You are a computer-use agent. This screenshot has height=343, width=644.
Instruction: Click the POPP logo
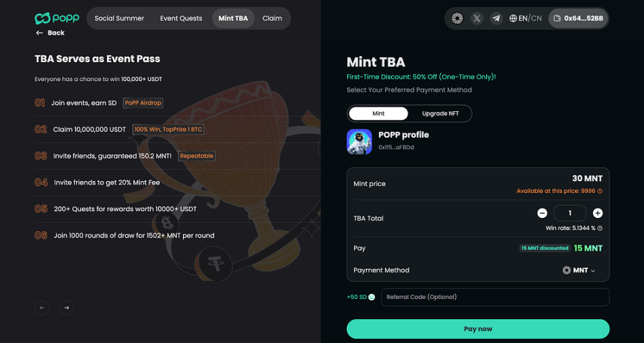[x=57, y=18]
